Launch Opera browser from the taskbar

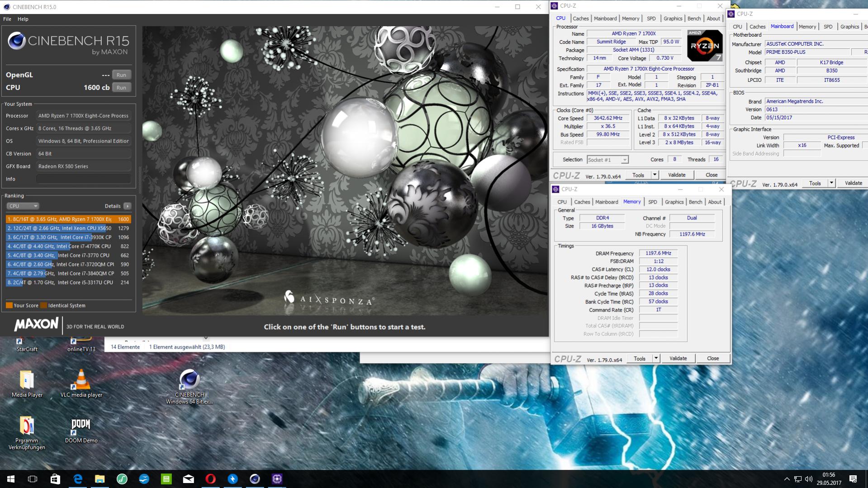tap(210, 479)
